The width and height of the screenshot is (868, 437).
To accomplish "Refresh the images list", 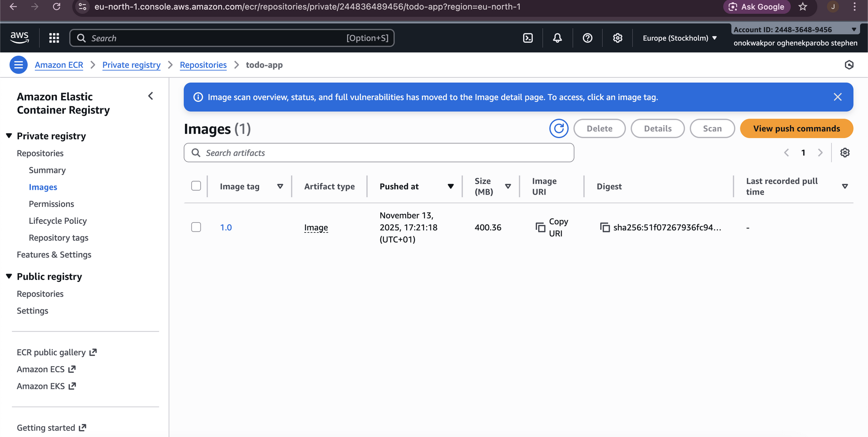I will pos(559,129).
